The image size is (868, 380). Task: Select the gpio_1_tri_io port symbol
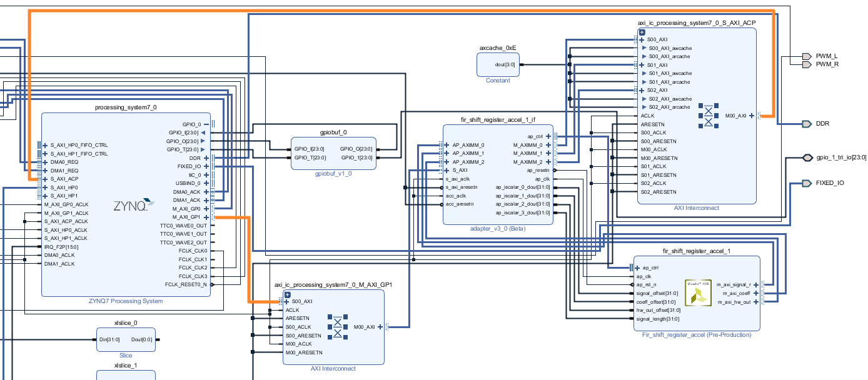(807, 157)
